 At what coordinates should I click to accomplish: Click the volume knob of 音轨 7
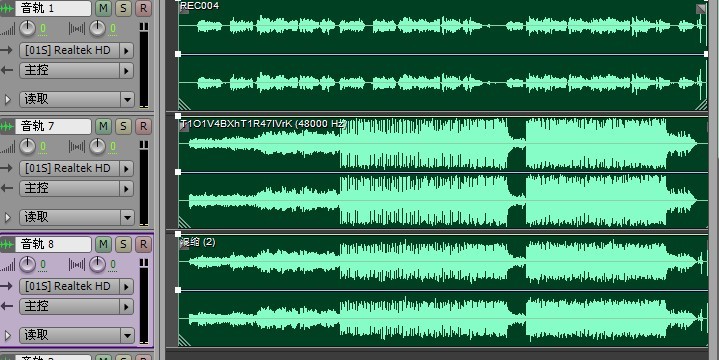(x=27, y=146)
